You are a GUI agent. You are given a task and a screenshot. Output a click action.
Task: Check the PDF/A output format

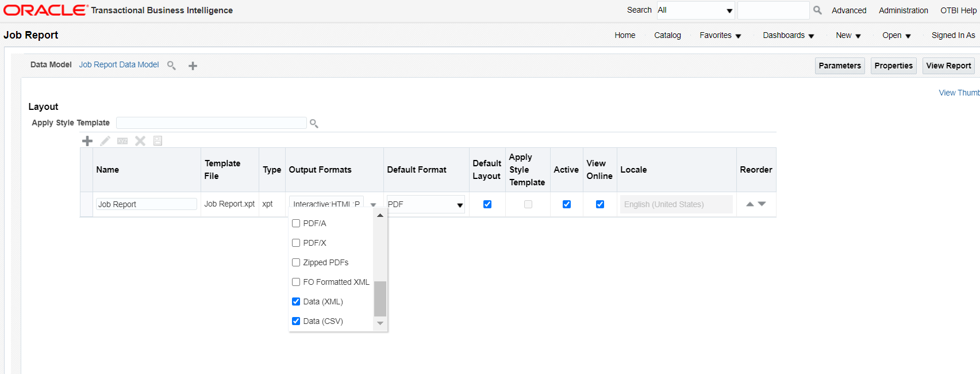tap(296, 223)
